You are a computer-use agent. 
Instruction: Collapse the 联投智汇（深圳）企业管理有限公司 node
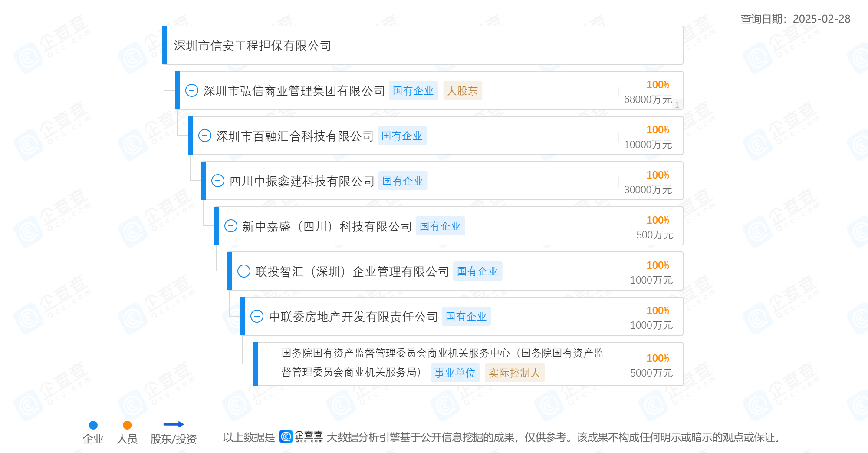[x=243, y=271]
